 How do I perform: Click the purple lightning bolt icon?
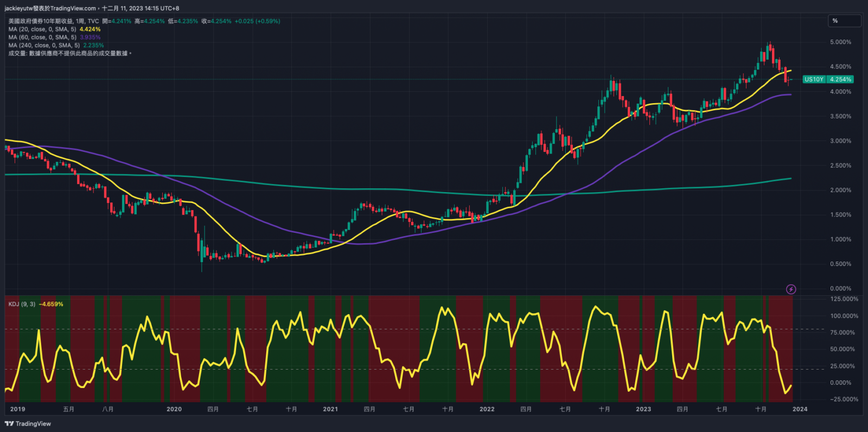(791, 289)
